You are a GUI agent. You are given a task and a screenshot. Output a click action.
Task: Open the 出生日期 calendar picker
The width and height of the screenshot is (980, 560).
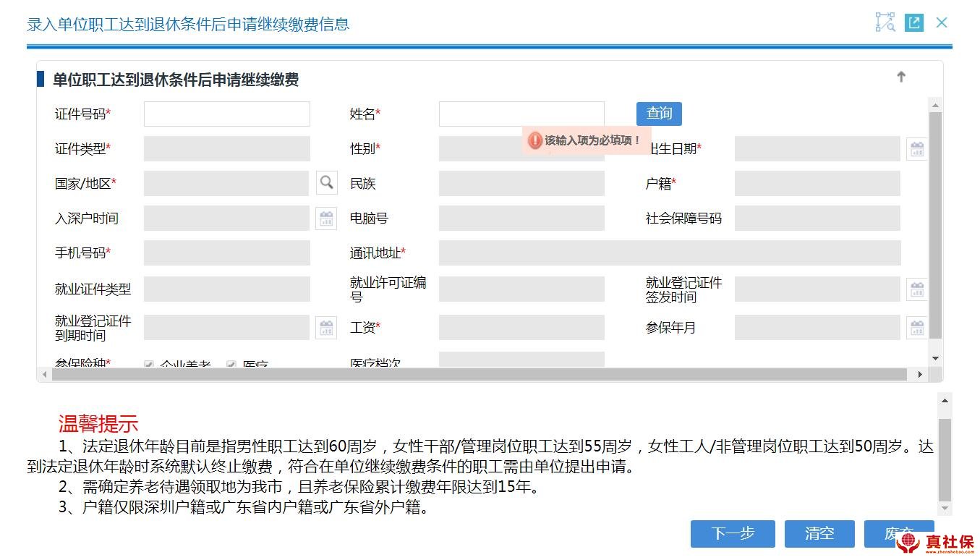tap(916, 150)
